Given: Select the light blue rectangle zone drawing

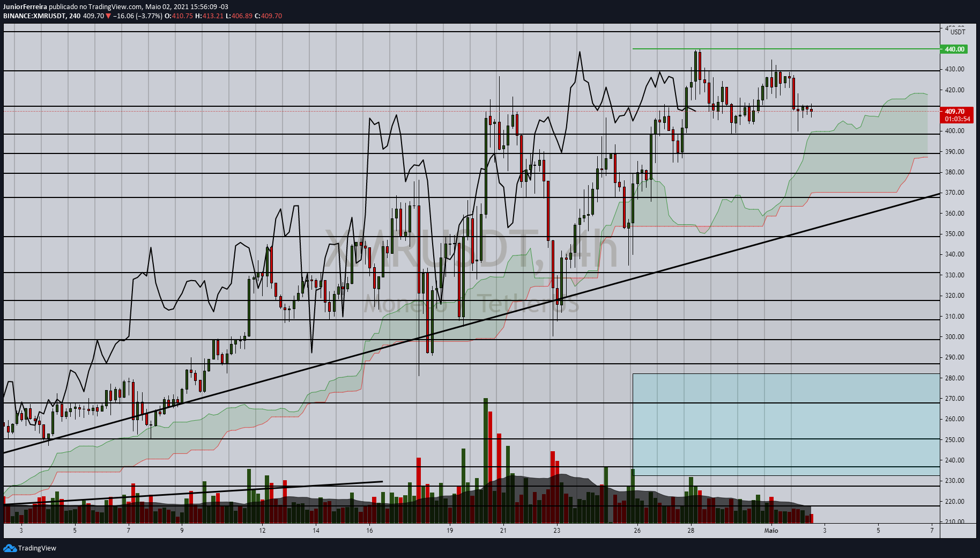Looking at the screenshot, I should pyautogui.click(x=786, y=424).
